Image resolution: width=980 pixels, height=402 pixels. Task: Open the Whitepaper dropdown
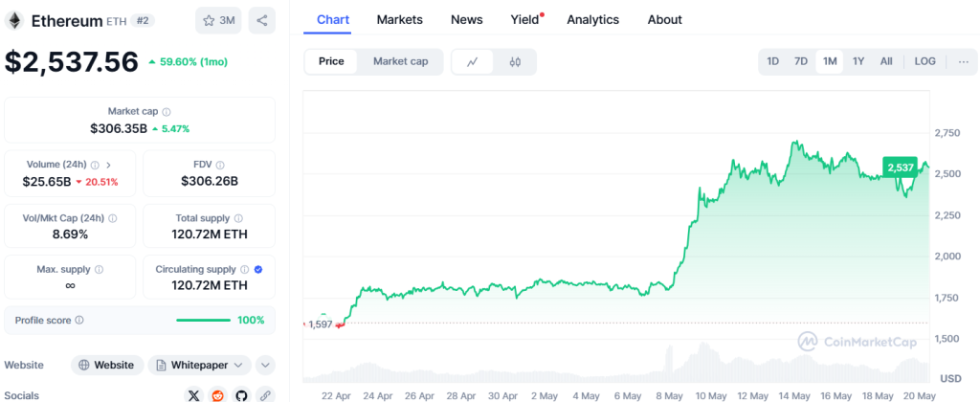199,365
